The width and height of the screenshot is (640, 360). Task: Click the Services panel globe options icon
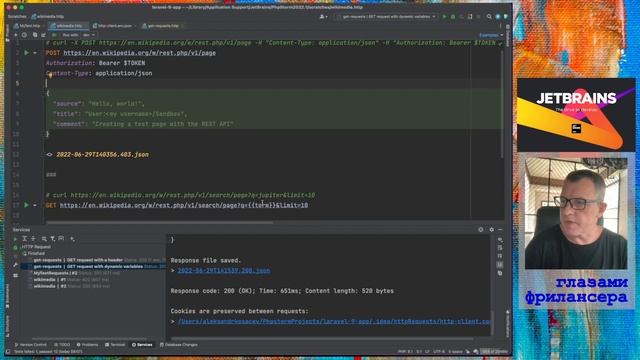[481, 230]
